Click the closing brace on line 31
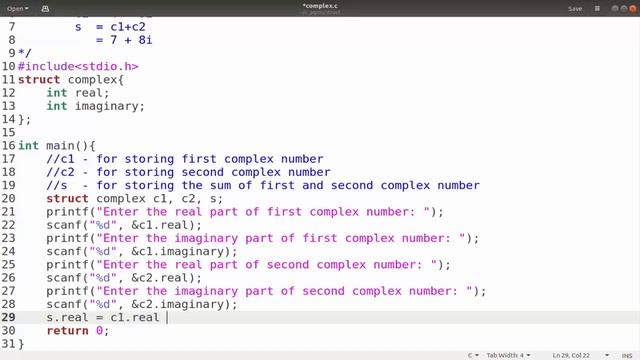Screen dimensions: 640x360 tap(21, 344)
